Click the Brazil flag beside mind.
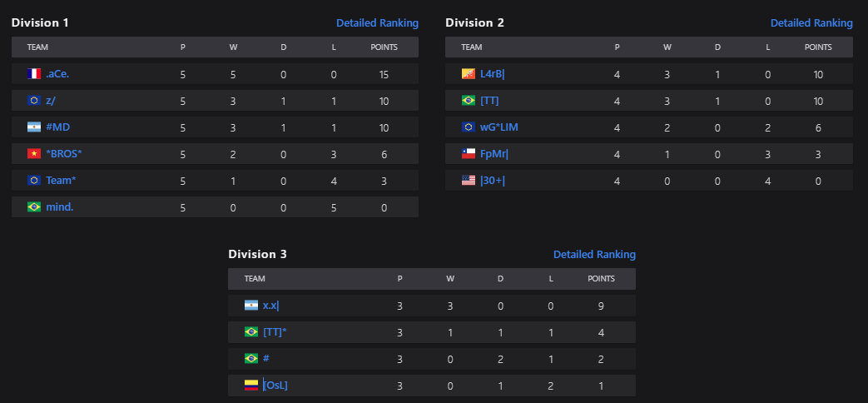Image resolution: width=868 pixels, height=403 pixels. (34, 207)
